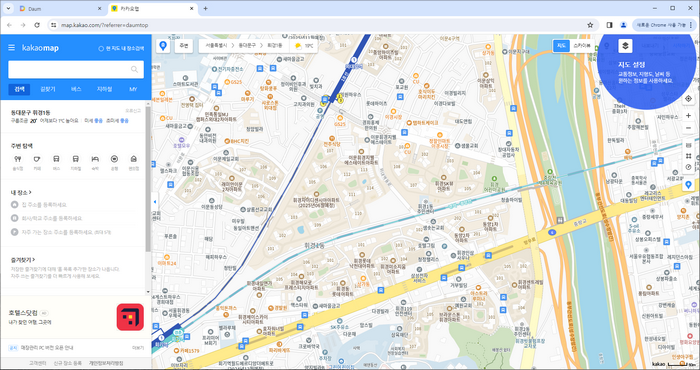Viewport: 700px width, 370px height.
Task: Switch map view to 지도
Action: pos(561,46)
